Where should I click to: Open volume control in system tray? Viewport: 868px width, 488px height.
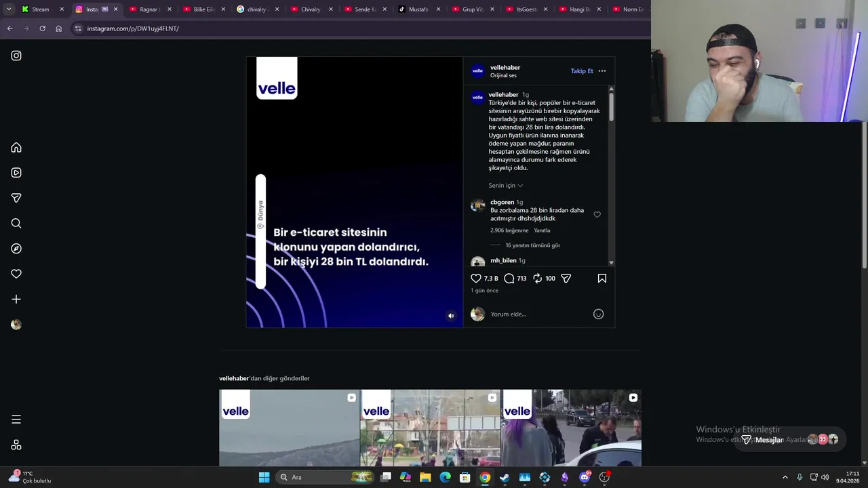click(825, 477)
